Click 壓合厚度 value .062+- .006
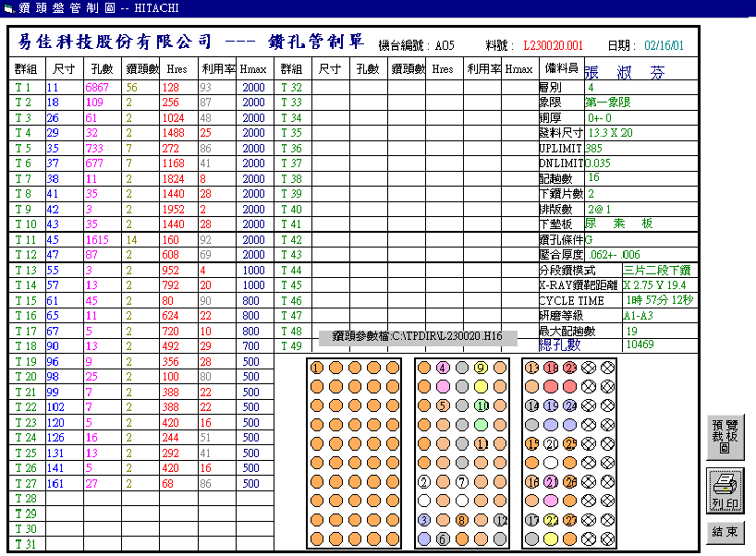 [x=615, y=255]
